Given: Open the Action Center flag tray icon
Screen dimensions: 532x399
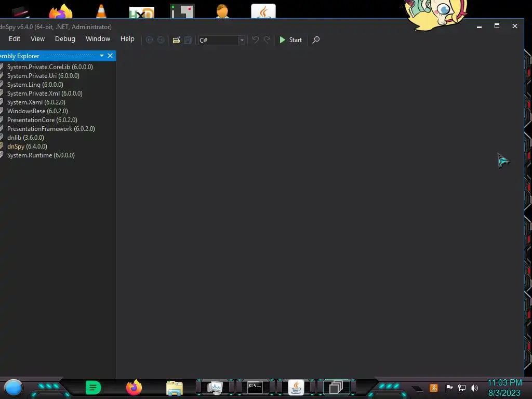Looking at the screenshot, I should [x=449, y=388].
